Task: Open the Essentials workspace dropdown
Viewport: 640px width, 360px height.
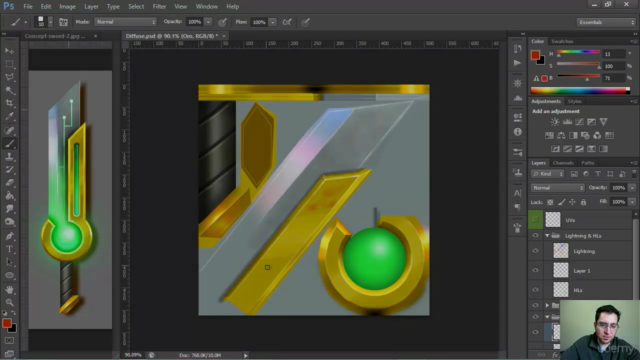Action: [606, 22]
